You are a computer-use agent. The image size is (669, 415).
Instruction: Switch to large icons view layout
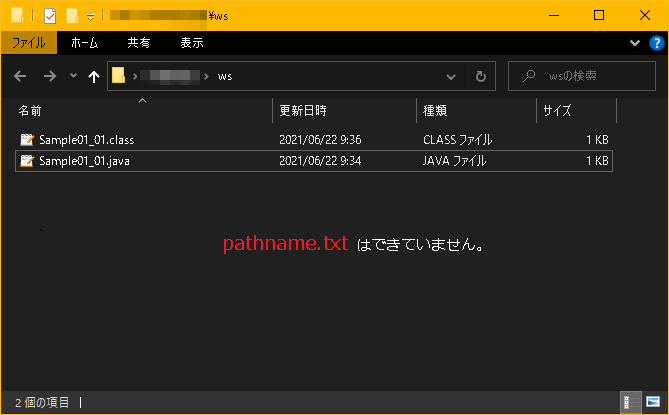652,402
